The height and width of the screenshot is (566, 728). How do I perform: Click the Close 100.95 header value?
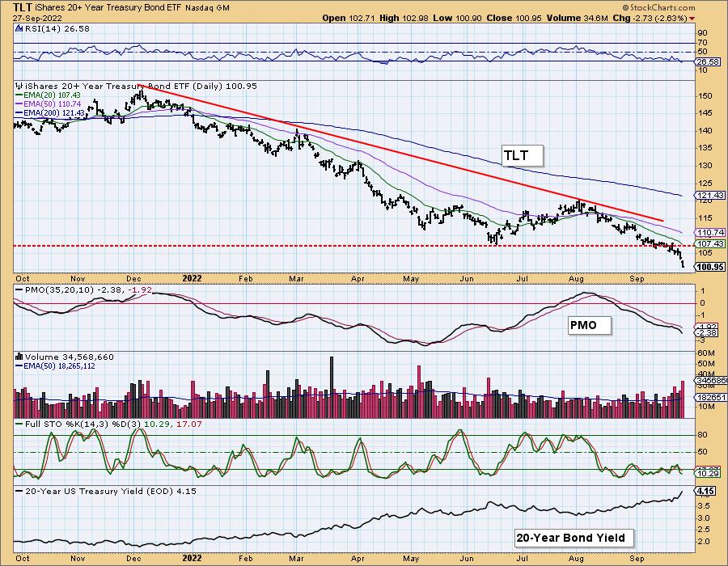(x=514, y=18)
